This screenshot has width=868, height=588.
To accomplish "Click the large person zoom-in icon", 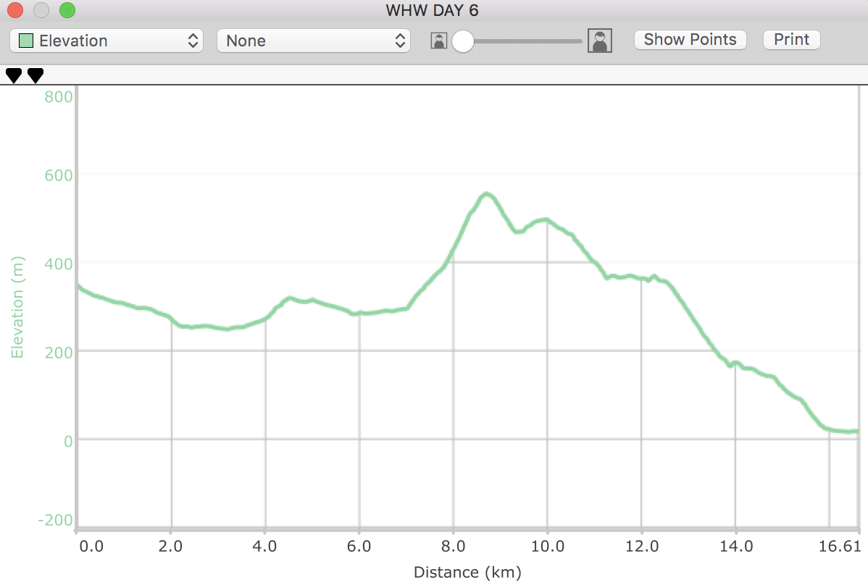I will coord(600,41).
